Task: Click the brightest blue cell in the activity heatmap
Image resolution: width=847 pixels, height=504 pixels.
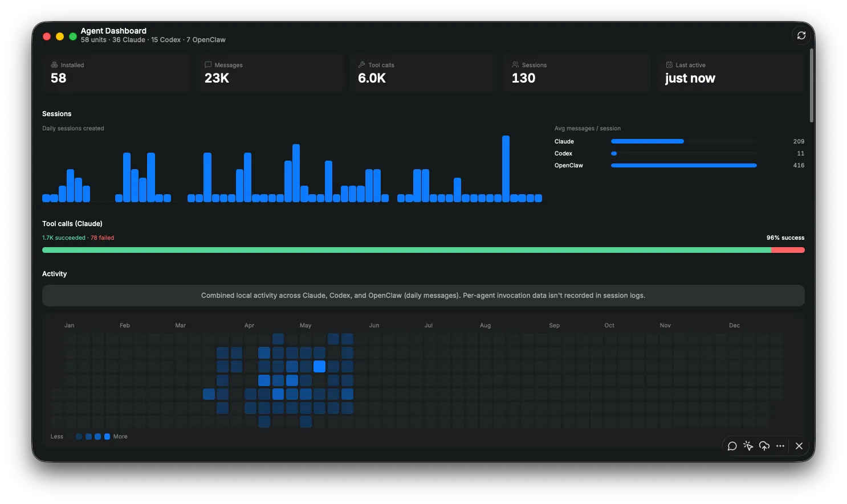Action: pyautogui.click(x=319, y=366)
